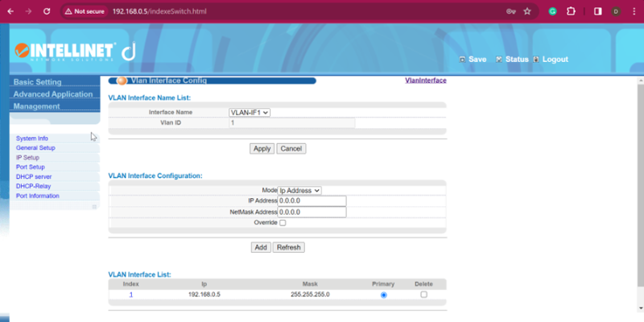Click the Apply button
Image resolution: width=644 pixels, height=322 pixels.
point(262,149)
